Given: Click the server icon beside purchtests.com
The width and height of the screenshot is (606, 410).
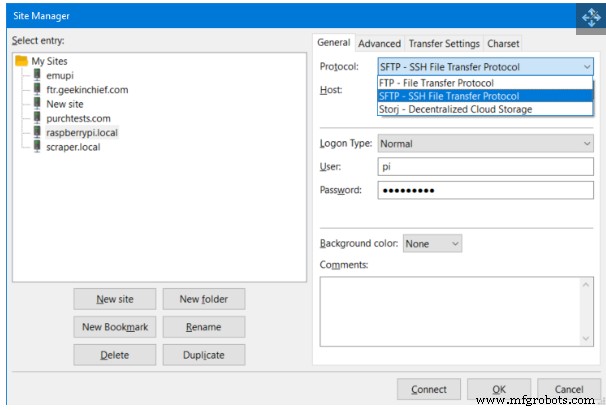Looking at the screenshot, I should pos(37,117).
